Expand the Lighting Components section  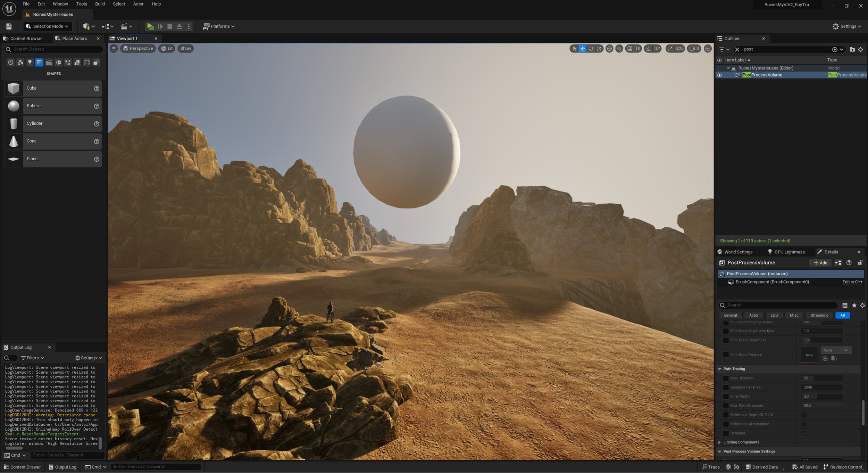click(x=720, y=442)
